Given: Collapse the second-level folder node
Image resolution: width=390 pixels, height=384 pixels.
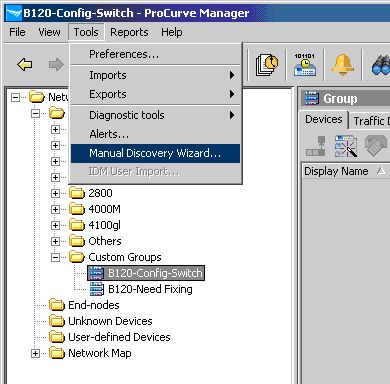Looking at the screenshot, I should 35,113.
